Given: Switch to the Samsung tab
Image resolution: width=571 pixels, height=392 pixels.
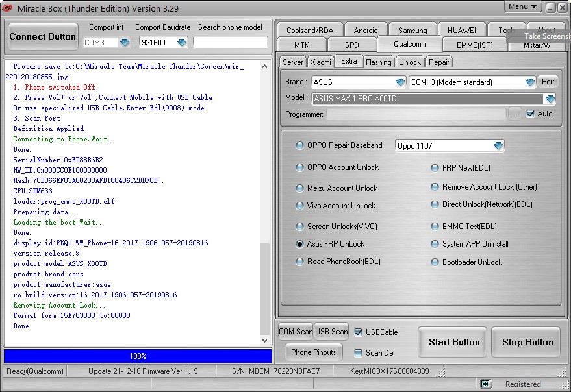Looking at the screenshot, I should tap(412, 30).
